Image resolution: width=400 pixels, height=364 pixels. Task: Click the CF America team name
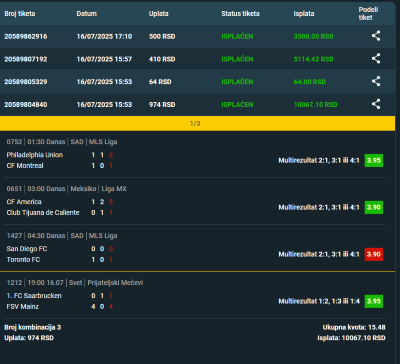click(x=24, y=202)
